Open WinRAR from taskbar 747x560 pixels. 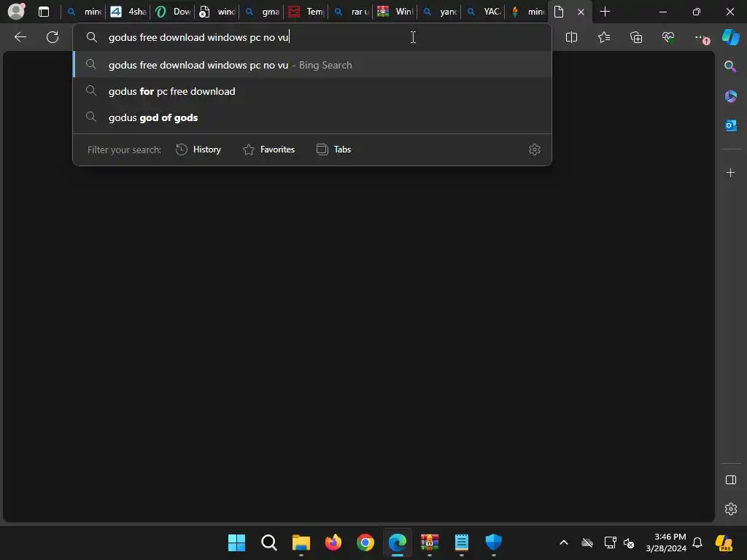pos(429,542)
